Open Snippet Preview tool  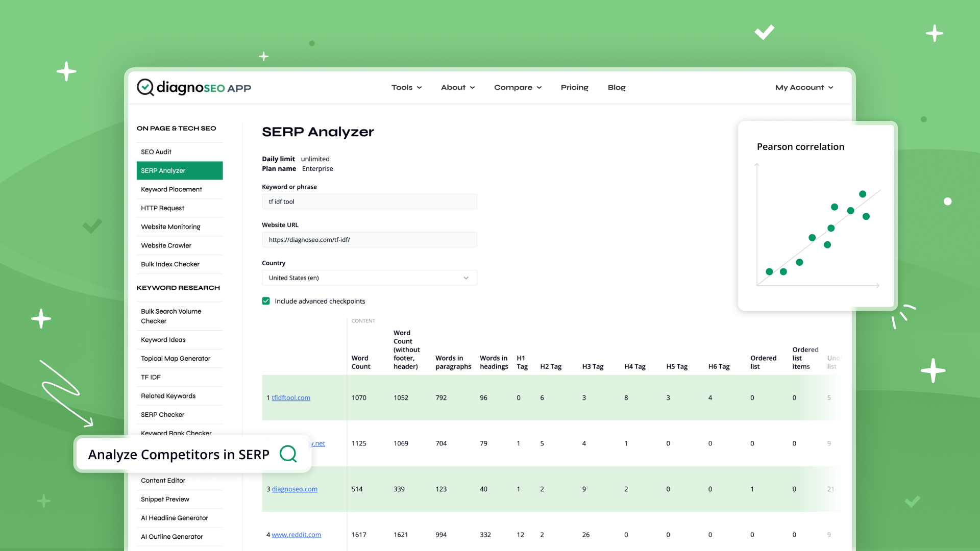(x=180, y=499)
